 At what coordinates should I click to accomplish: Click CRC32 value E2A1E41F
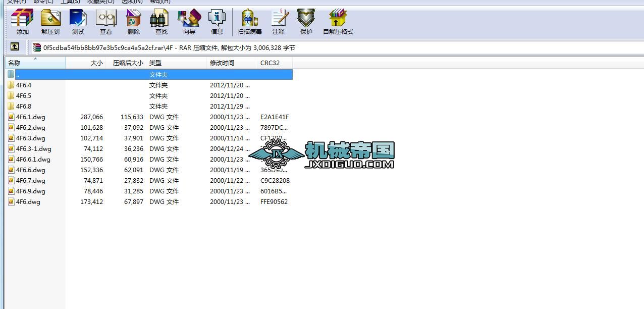pyautogui.click(x=275, y=117)
